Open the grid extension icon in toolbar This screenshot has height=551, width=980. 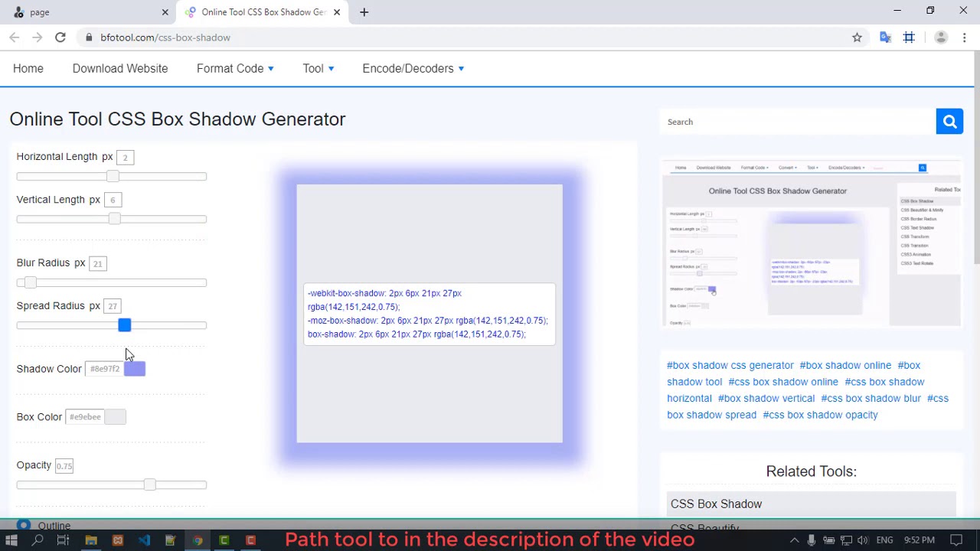point(910,37)
